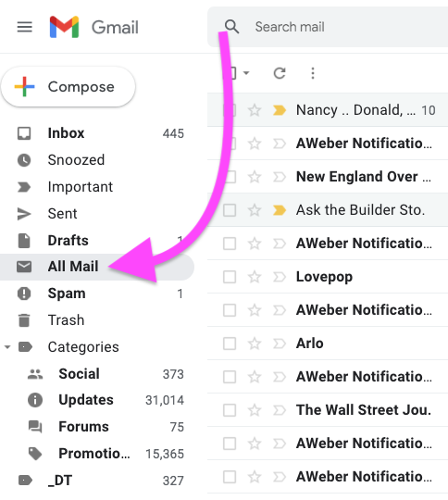The image size is (448, 500).
Task: Click the Sent paper-plane icon
Action: coord(24,214)
